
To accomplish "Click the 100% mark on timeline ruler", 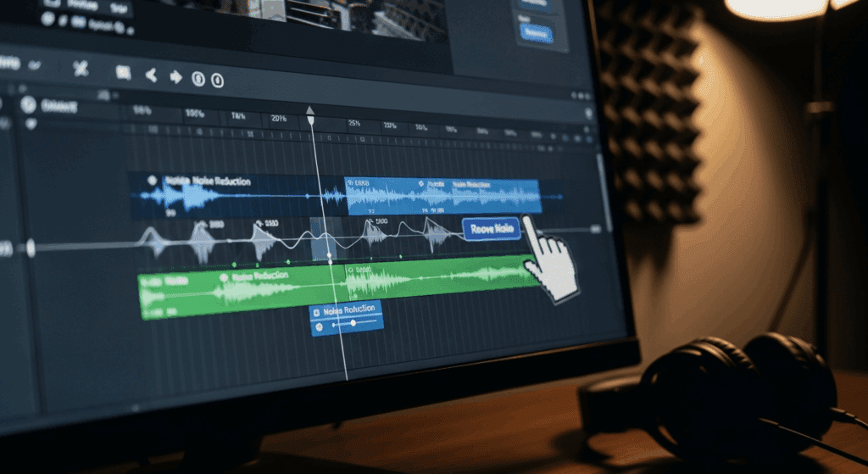I will tap(195, 114).
